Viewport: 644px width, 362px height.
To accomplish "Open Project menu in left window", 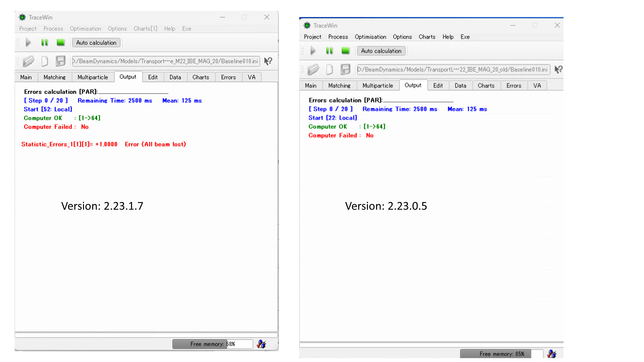I will point(28,29).
